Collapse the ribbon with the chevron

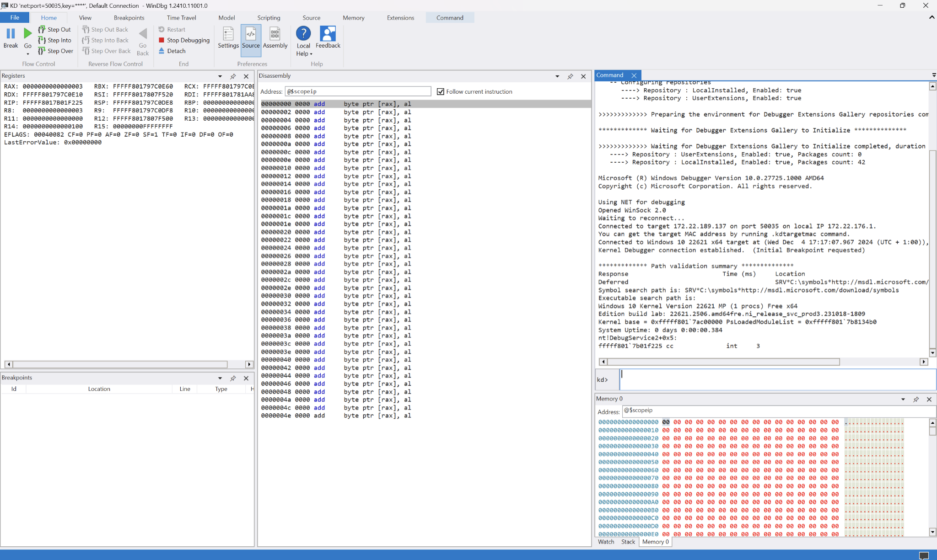click(932, 17)
